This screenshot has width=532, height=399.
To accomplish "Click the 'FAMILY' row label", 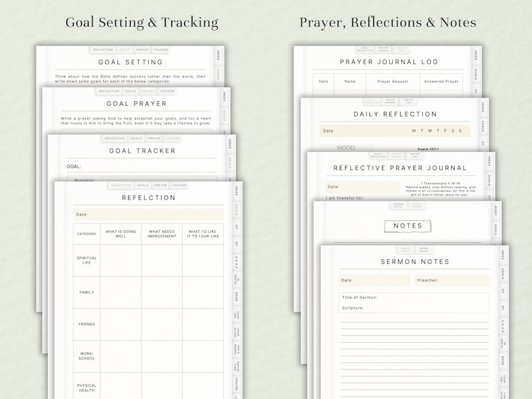I will point(87,292).
